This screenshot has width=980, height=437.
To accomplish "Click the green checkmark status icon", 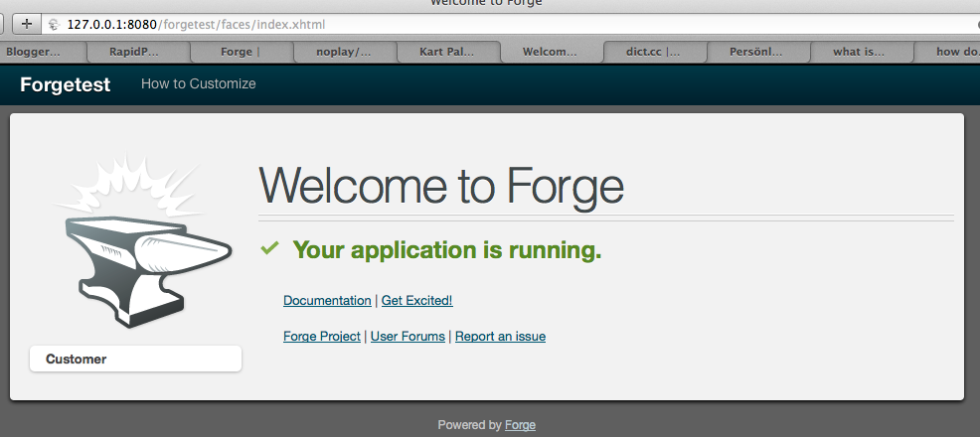I will point(269,248).
